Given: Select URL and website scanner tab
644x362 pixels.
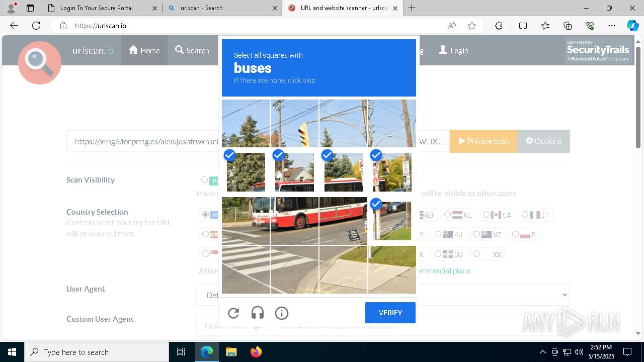Looking at the screenshot, I should pos(342,8).
